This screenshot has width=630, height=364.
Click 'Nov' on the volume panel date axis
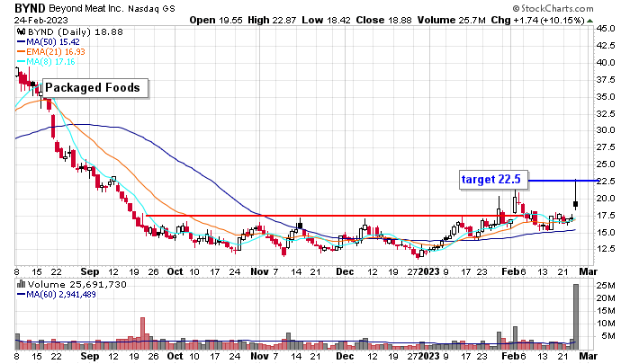pyautogui.click(x=259, y=357)
